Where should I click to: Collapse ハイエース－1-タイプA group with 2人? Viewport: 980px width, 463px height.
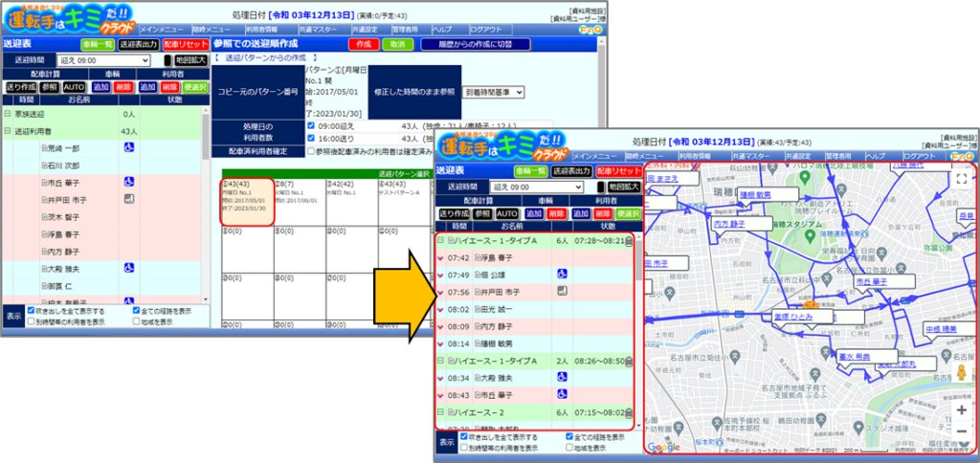(440, 362)
